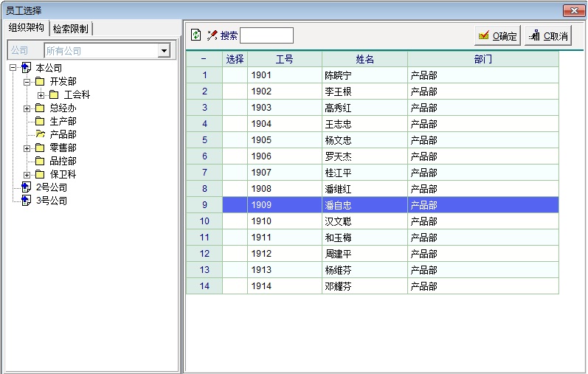Select the 3号公司 company icon
Image resolution: width=588 pixels, height=374 pixels.
pos(27,201)
